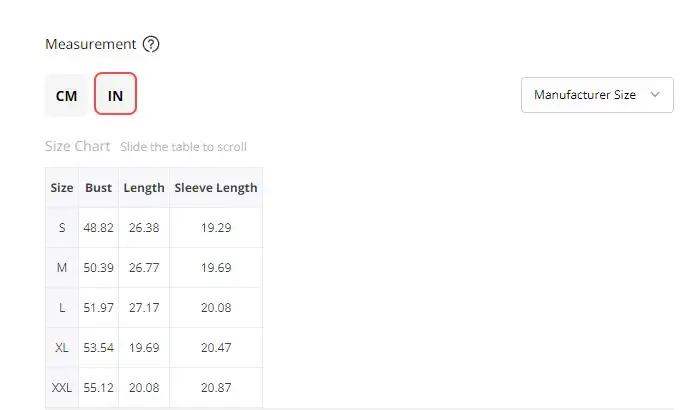Viewport: 687px width, 410px height.
Task: Click the 26.77 length value cell
Action: point(144,268)
